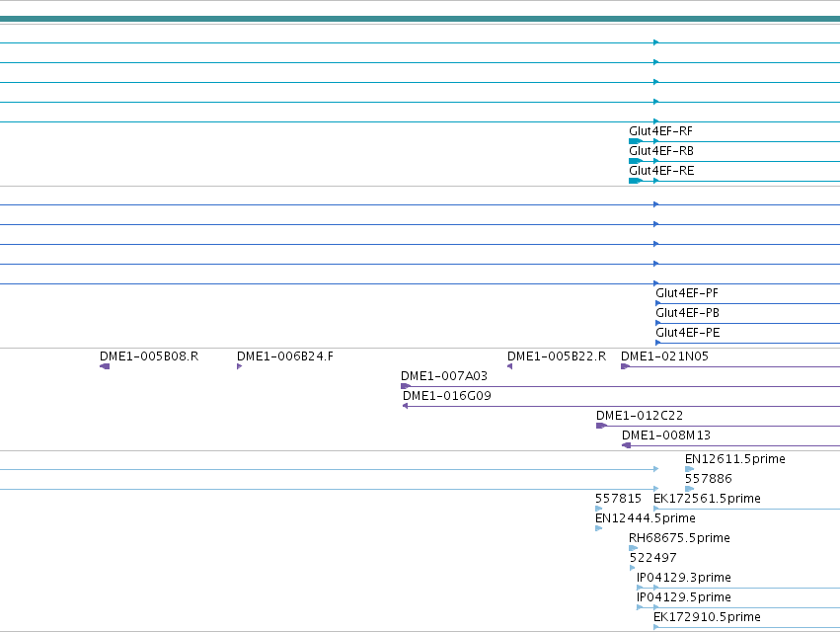The image size is (840, 632).
Task: Select the IP04129.5prime EST label
Action: click(x=684, y=597)
